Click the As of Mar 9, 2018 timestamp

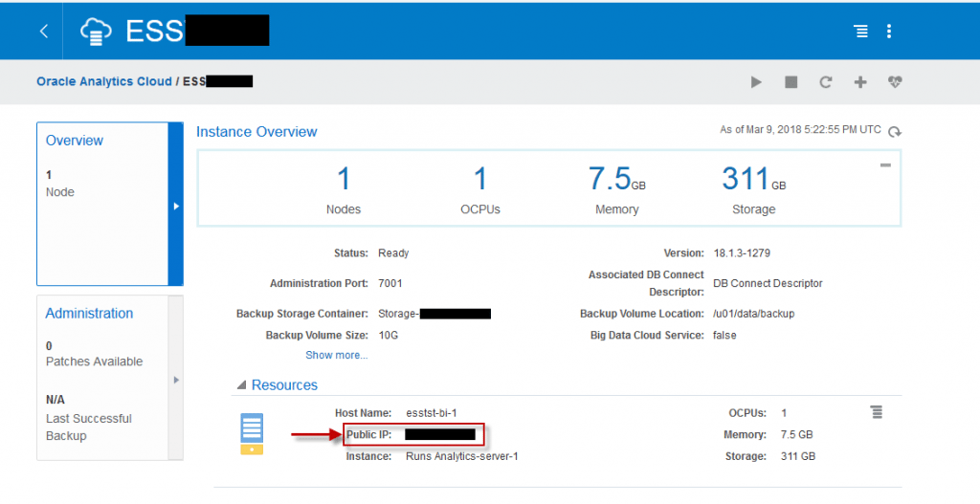(801, 130)
